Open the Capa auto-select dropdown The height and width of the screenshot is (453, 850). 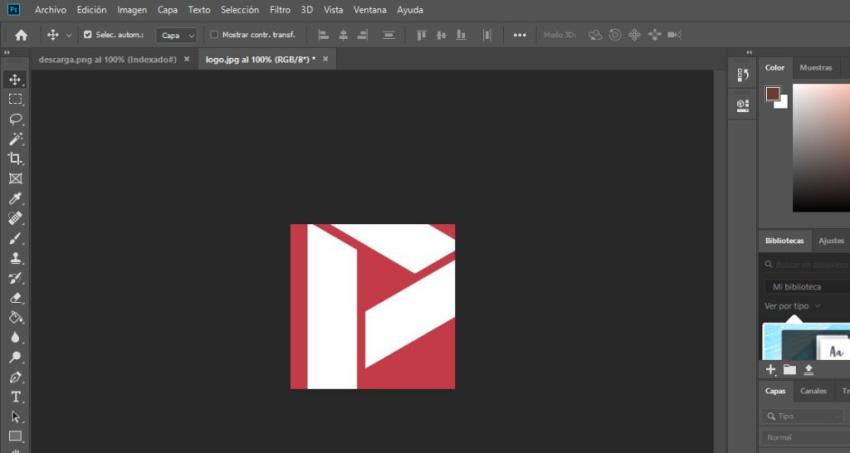click(x=176, y=35)
